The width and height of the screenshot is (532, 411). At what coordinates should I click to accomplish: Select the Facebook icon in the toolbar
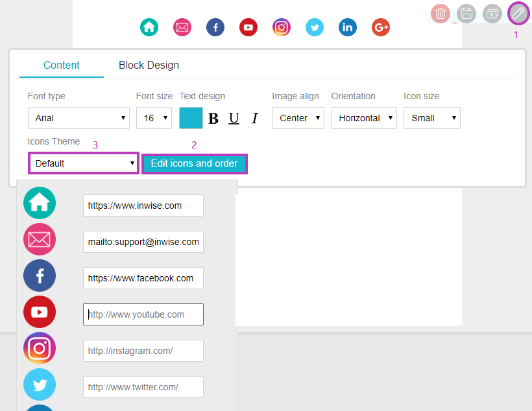215,27
